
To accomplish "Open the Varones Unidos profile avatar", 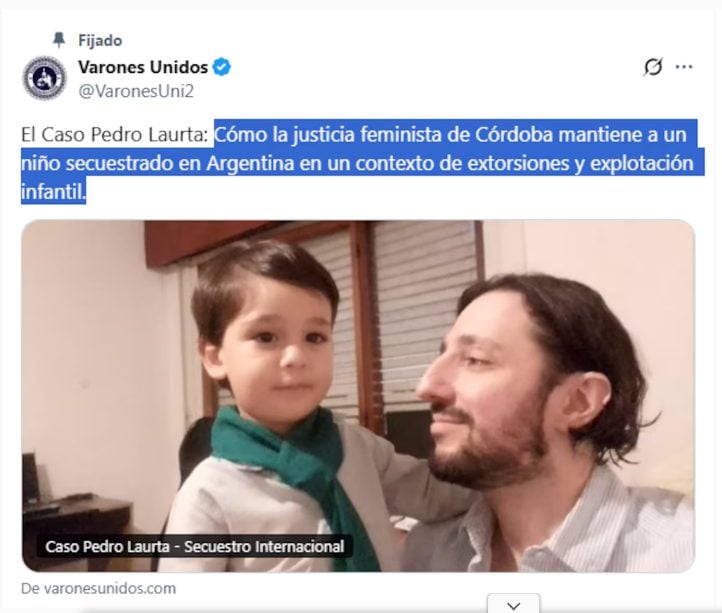I will 45,78.
